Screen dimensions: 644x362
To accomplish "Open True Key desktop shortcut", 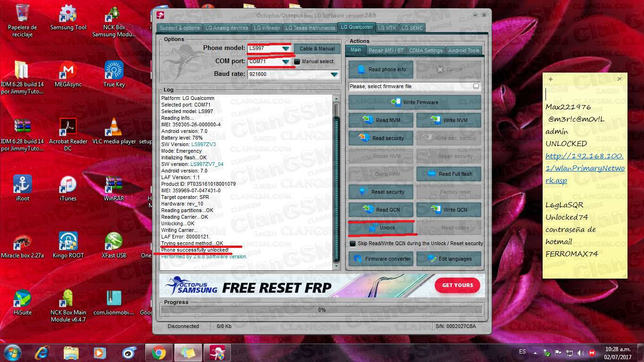I will [x=114, y=74].
